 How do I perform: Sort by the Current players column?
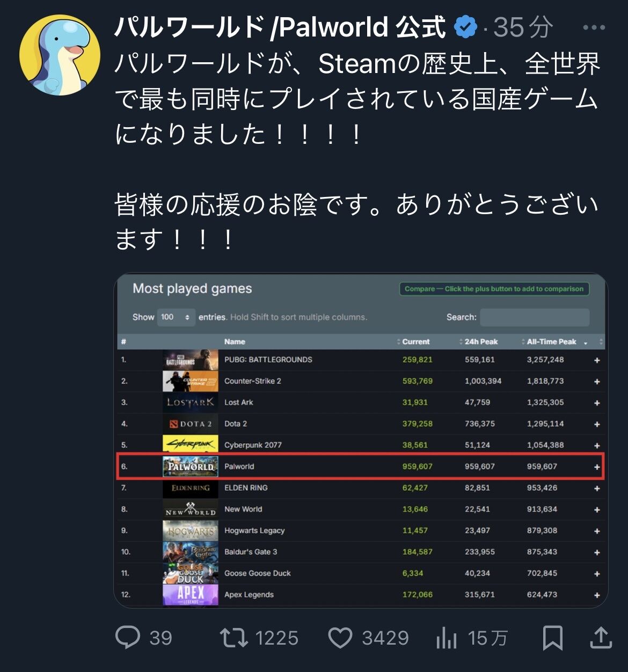pyautogui.click(x=413, y=342)
